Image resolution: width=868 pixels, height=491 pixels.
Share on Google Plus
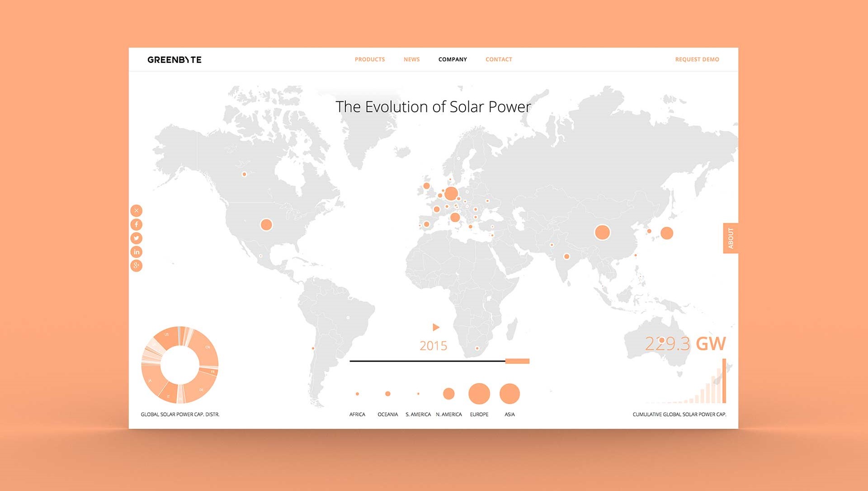pos(137,266)
